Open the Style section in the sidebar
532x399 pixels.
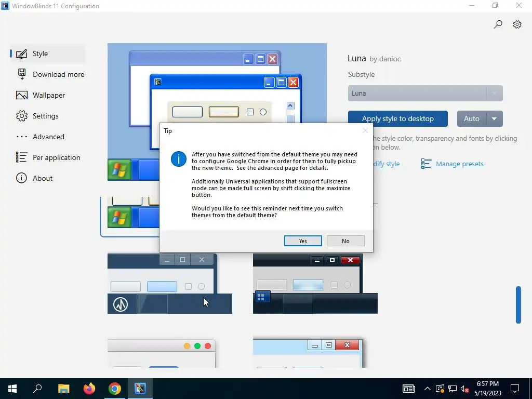pos(47,54)
